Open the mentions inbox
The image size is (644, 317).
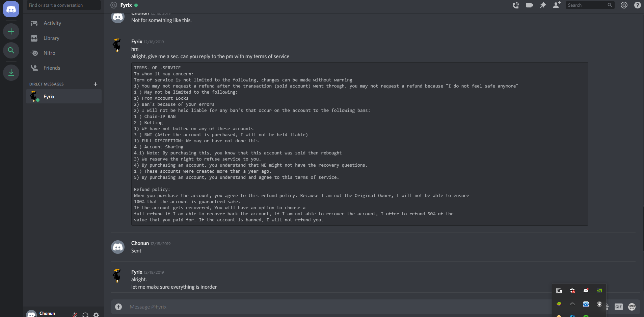[624, 5]
